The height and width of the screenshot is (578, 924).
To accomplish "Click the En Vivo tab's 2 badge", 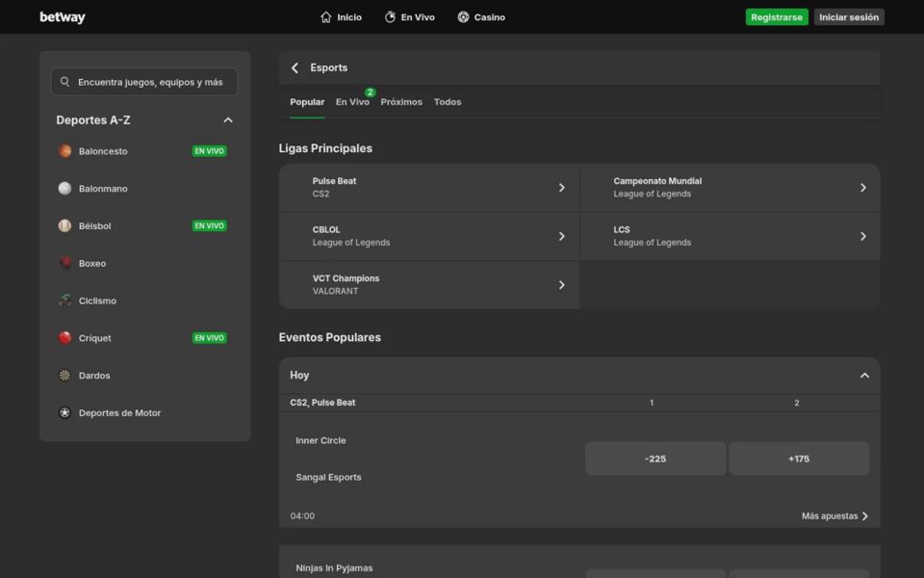I will (370, 92).
